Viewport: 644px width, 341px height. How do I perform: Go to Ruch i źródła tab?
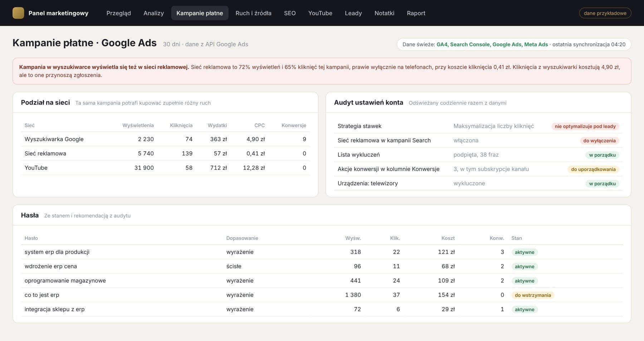coord(253,13)
